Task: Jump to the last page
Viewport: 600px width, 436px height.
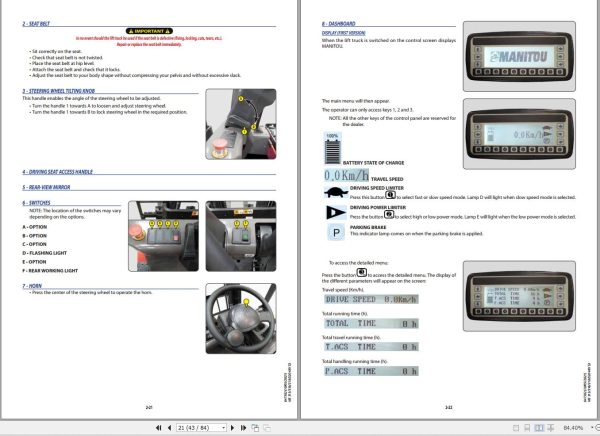Action: click(243, 428)
